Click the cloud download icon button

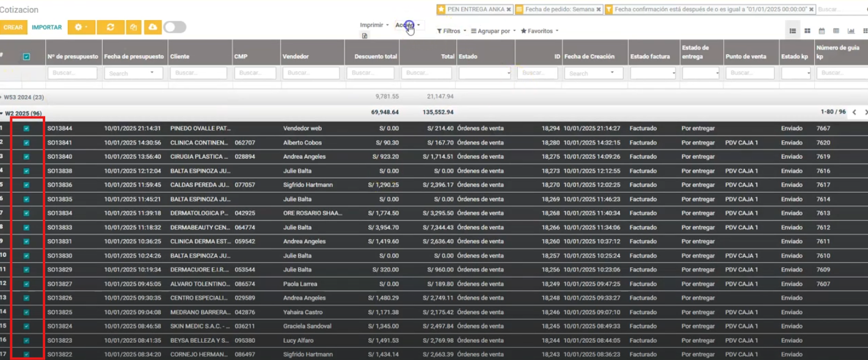click(x=152, y=27)
